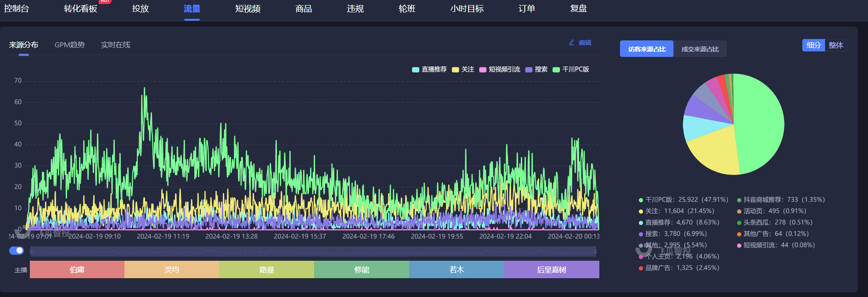Toggle 关注 legend series

[463, 69]
